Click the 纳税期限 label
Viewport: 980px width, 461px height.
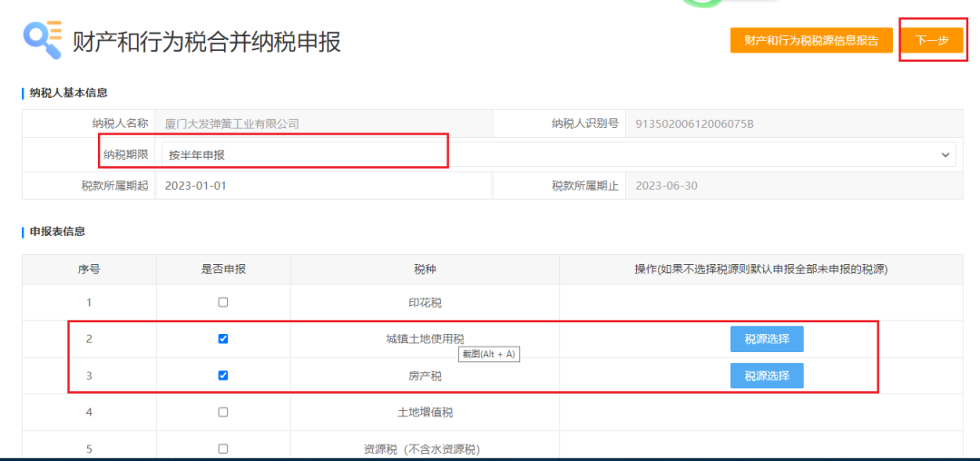click(x=125, y=154)
